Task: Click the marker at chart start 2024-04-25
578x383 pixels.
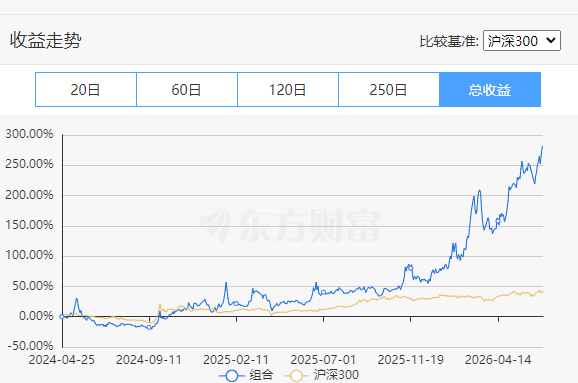Action: 62,316
